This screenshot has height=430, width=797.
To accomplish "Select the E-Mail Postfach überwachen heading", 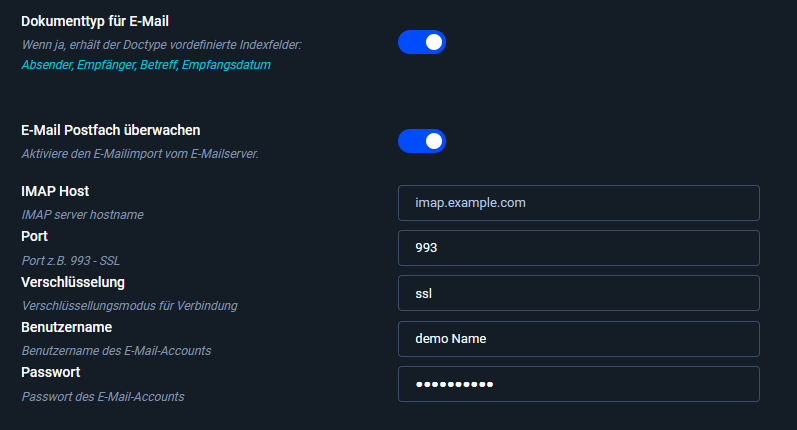I will [111, 130].
